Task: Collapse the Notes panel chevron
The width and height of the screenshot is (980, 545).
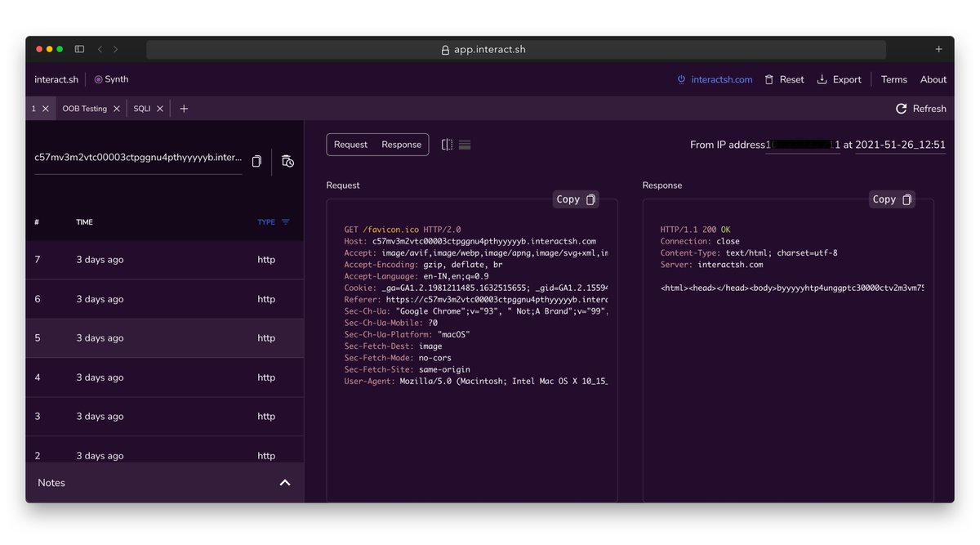Action: [285, 483]
